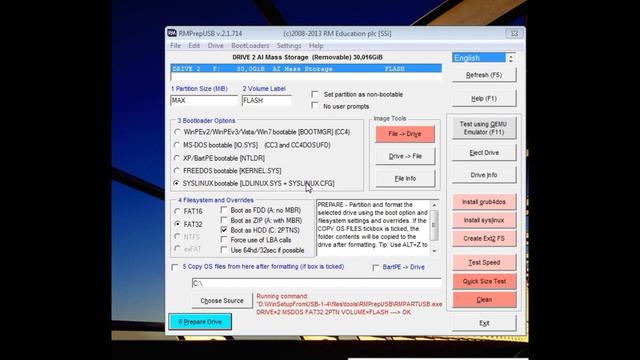This screenshot has width=640, height=360.
Task: Click the Partition Size MAX field
Action: [x=204, y=100]
